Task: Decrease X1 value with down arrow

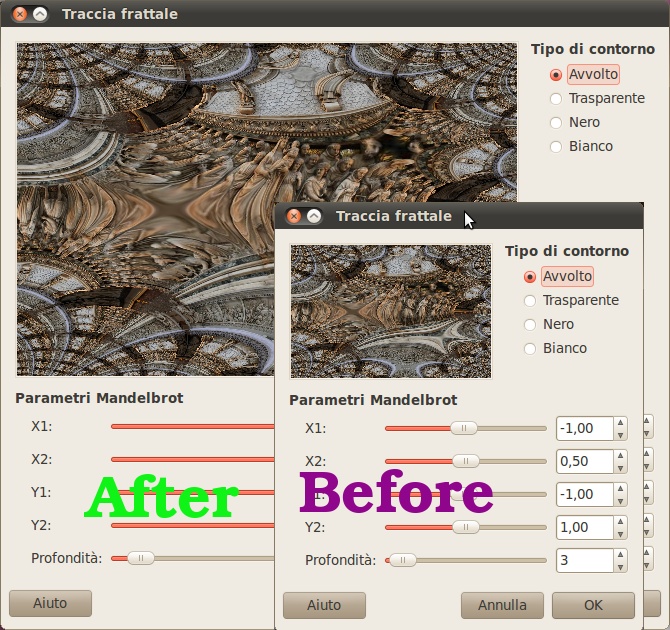Action: click(620, 435)
